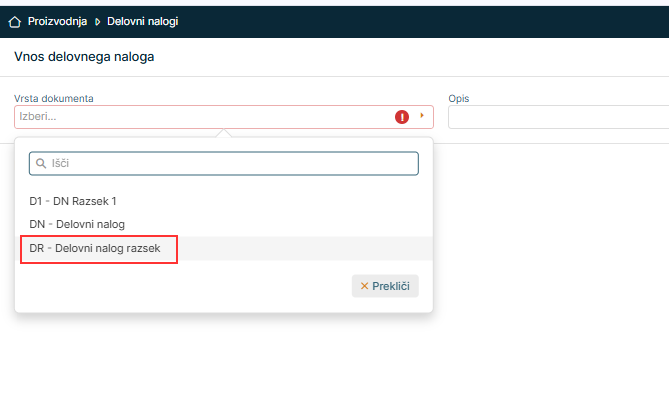Click the breadcrumb separator arrow after Proizvodnja
The height and width of the screenshot is (410, 669).
pyautogui.click(x=97, y=20)
